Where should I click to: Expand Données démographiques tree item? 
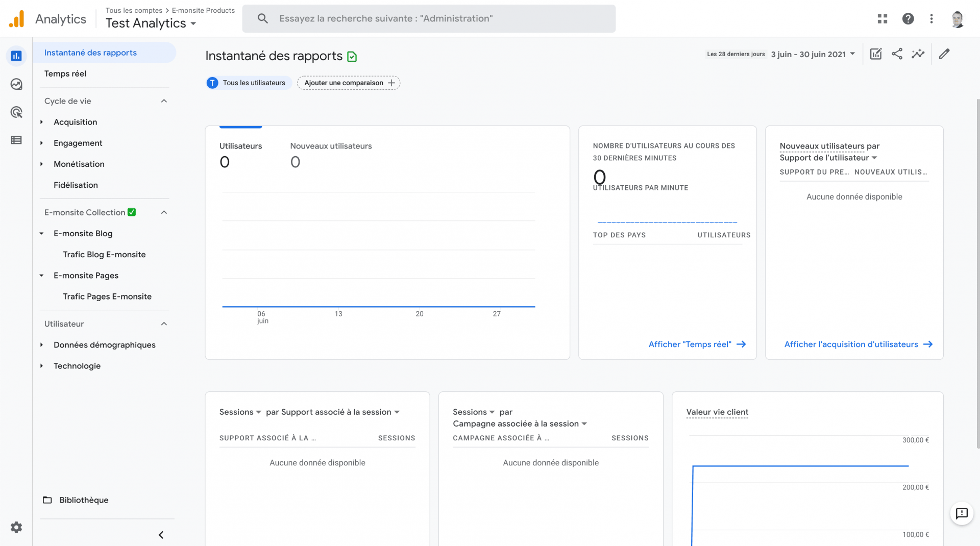click(x=42, y=345)
